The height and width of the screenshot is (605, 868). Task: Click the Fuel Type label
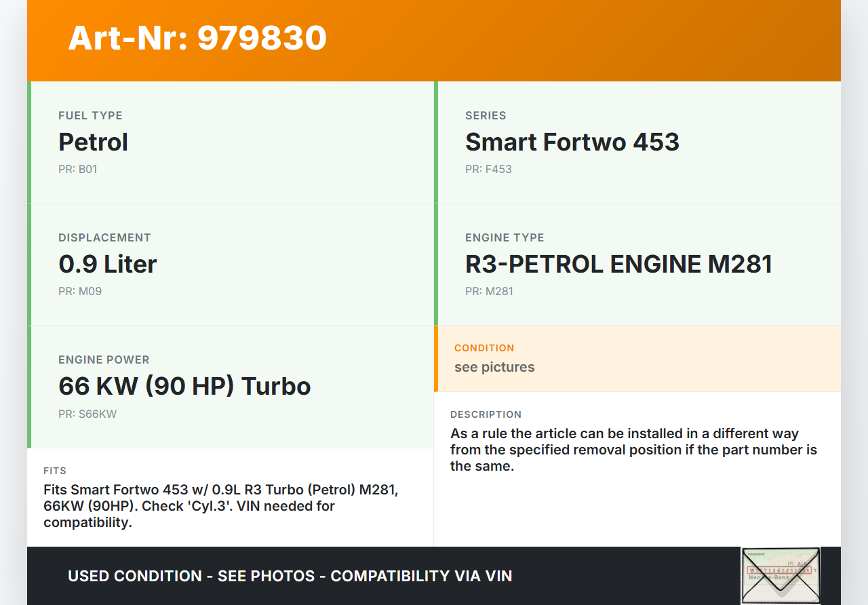90,115
